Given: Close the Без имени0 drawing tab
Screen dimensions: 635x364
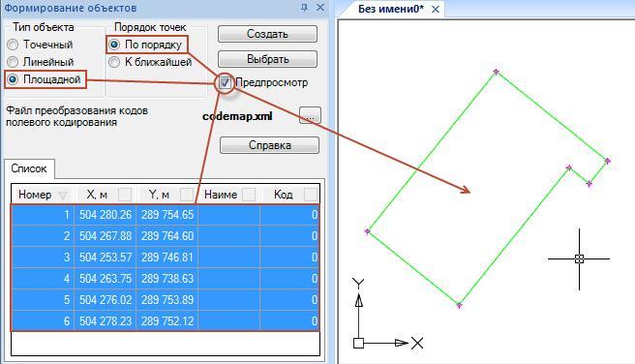Looking at the screenshot, I should click(x=436, y=10).
